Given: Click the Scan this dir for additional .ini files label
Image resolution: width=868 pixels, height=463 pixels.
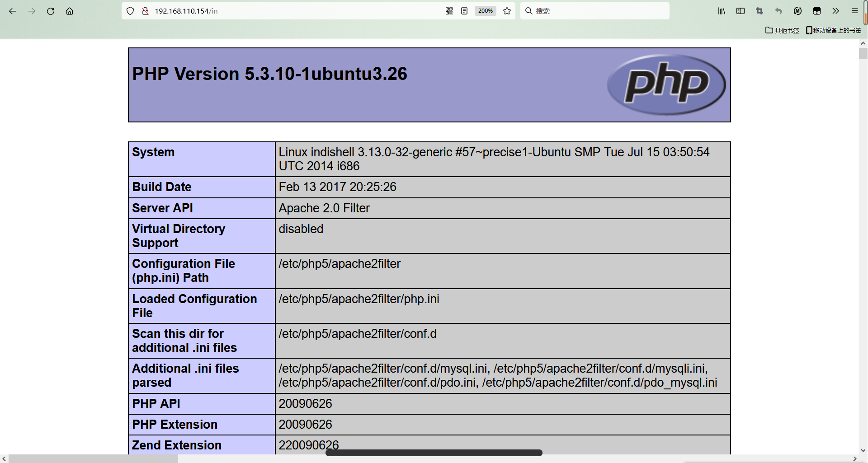Looking at the screenshot, I should 184,341.
